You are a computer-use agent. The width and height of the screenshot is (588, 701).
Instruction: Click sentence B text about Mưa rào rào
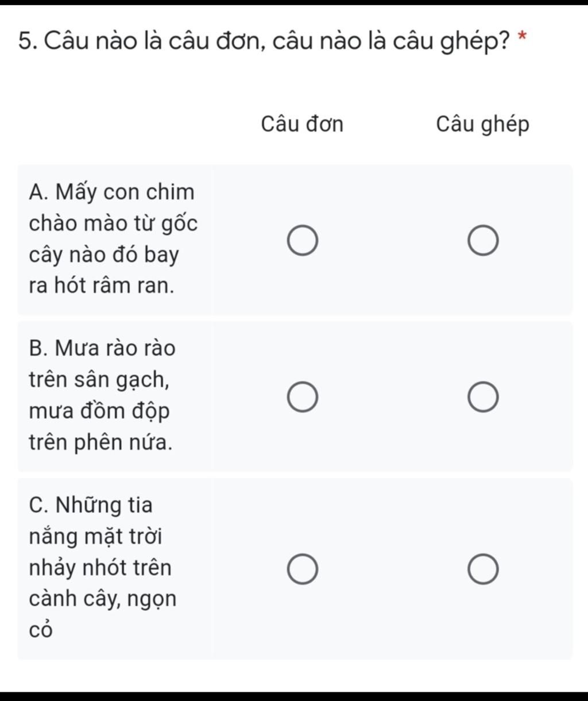point(102,396)
